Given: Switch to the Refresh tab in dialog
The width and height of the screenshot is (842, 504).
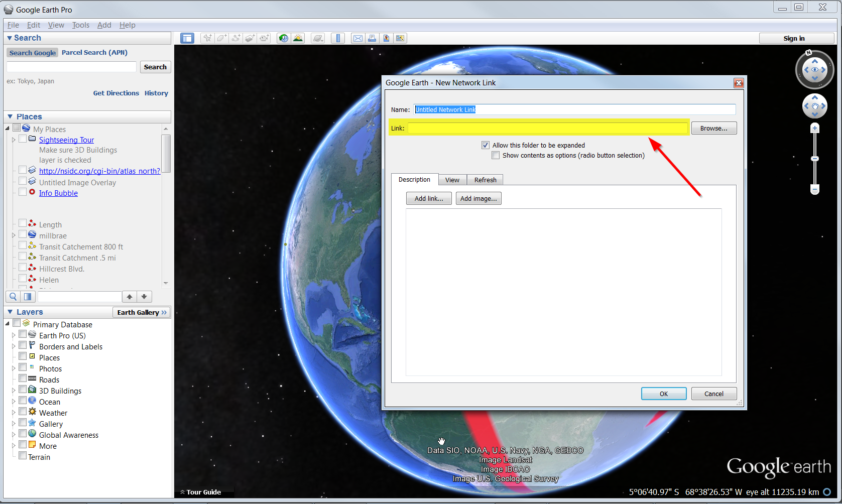Looking at the screenshot, I should pyautogui.click(x=485, y=180).
